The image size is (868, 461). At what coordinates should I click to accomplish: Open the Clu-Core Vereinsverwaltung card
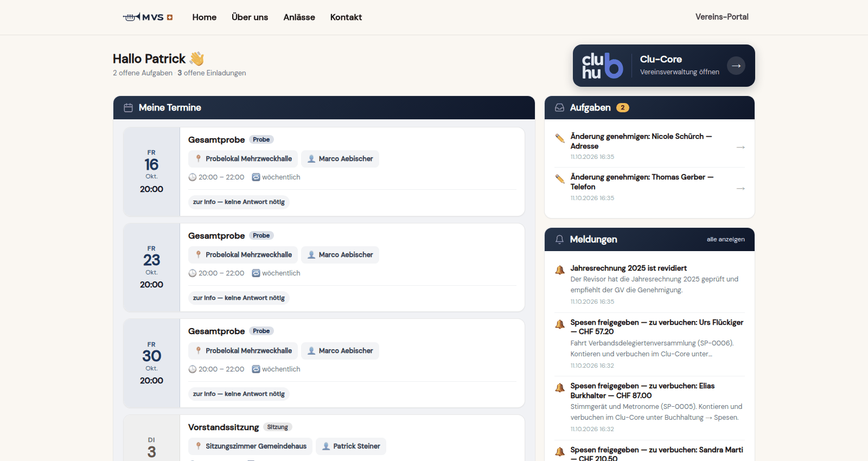664,66
